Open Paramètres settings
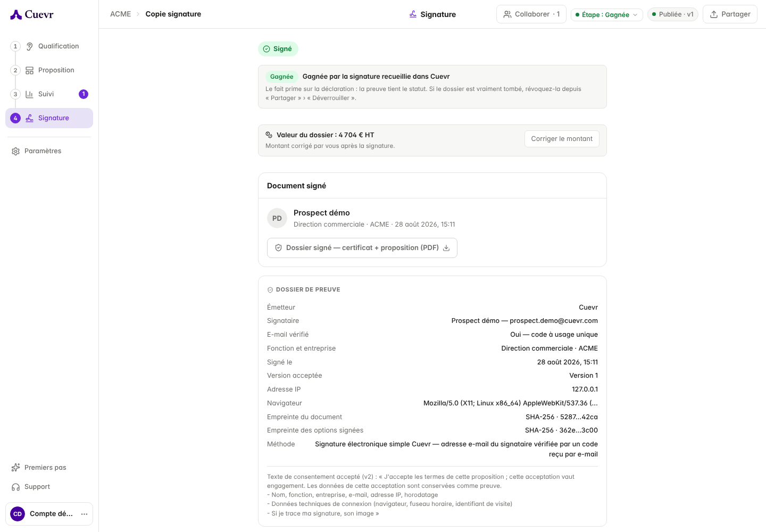This screenshot has width=766, height=532. [49, 151]
